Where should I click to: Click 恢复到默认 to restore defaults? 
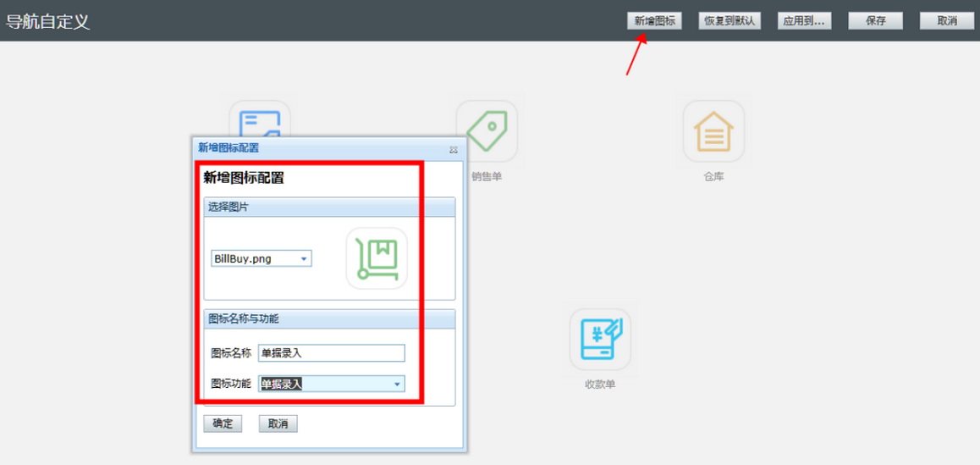click(729, 21)
